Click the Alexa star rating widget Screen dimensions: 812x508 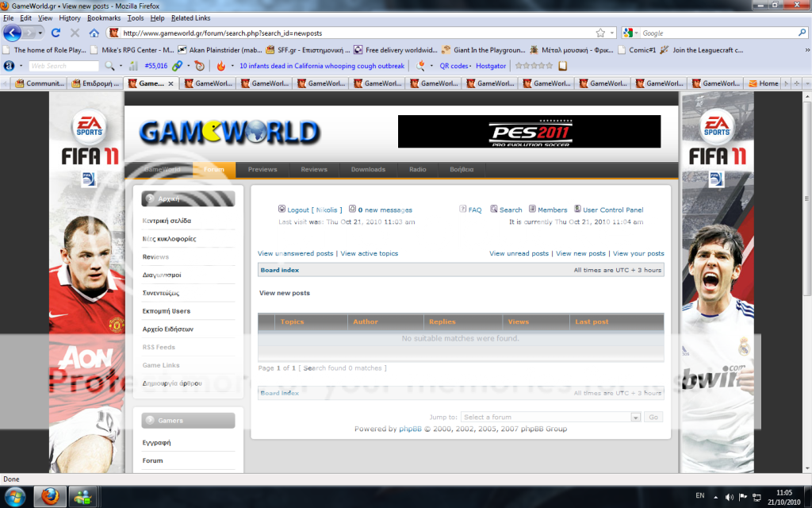[x=534, y=66]
